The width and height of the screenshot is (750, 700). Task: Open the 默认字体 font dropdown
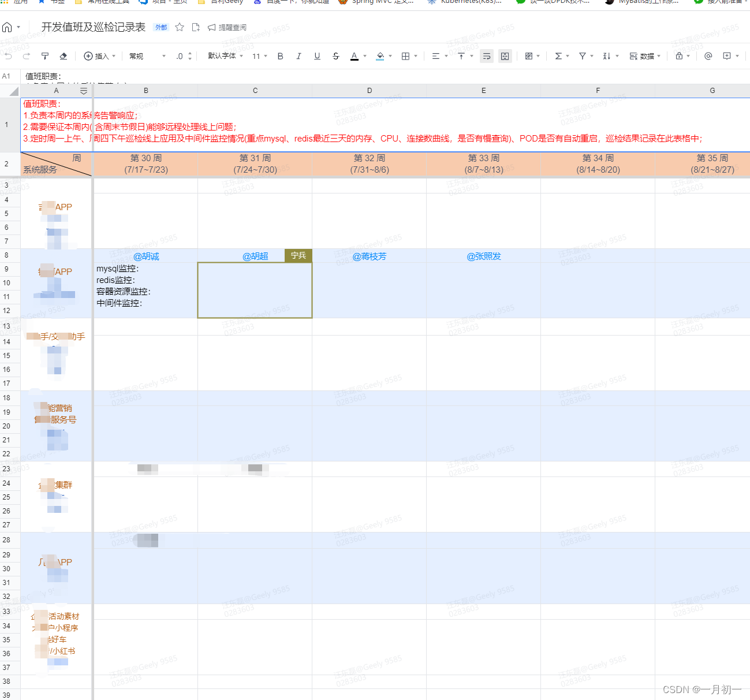[225, 56]
